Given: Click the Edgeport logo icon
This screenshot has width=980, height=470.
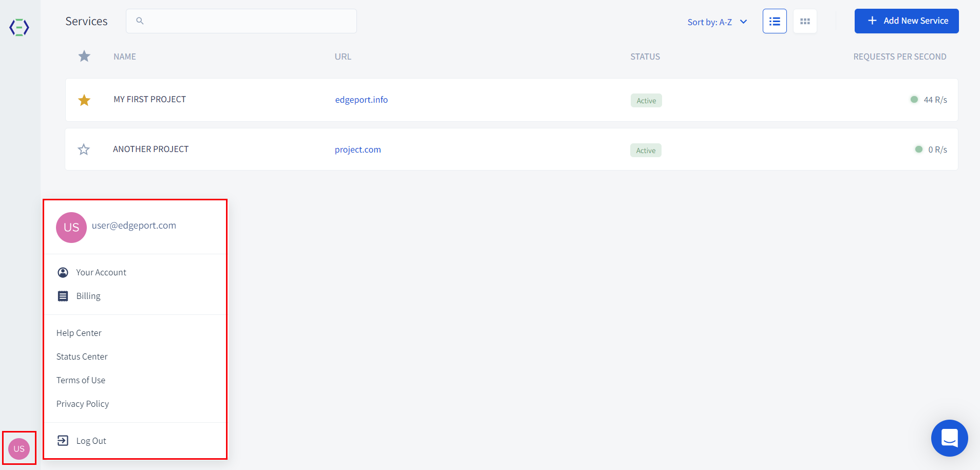Looking at the screenshot, I should pyautogui.click(x=19, y=27).
